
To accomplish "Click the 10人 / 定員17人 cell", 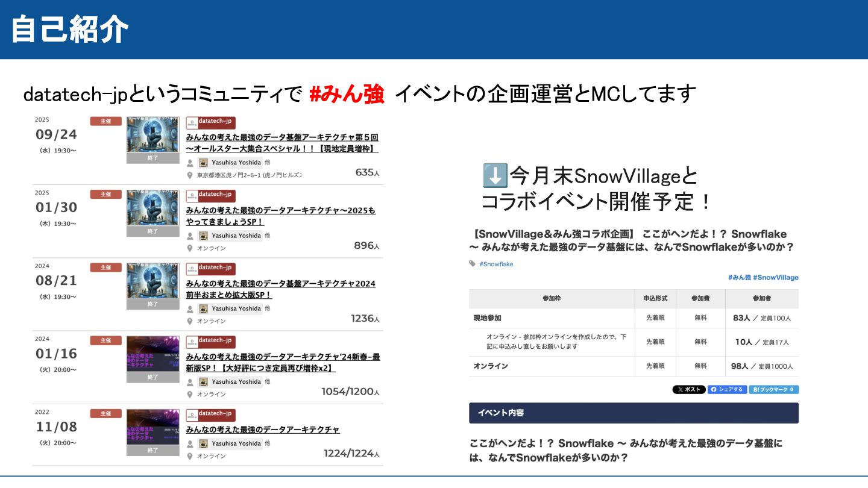I will [762, 342].
